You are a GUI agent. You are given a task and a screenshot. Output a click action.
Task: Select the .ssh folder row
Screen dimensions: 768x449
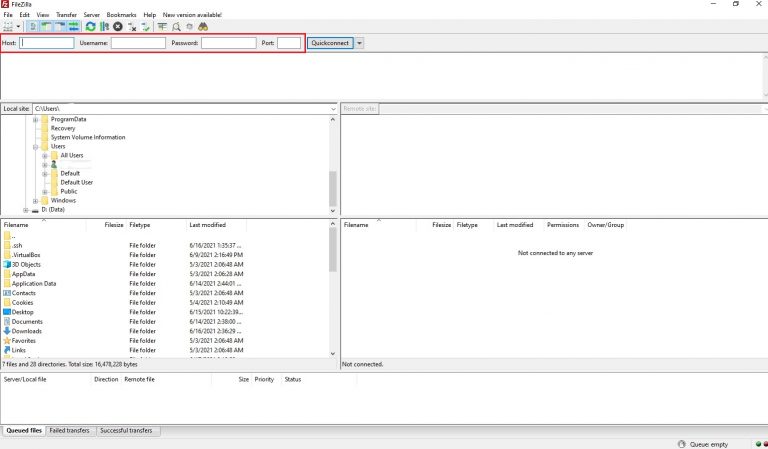coord(122,245)
